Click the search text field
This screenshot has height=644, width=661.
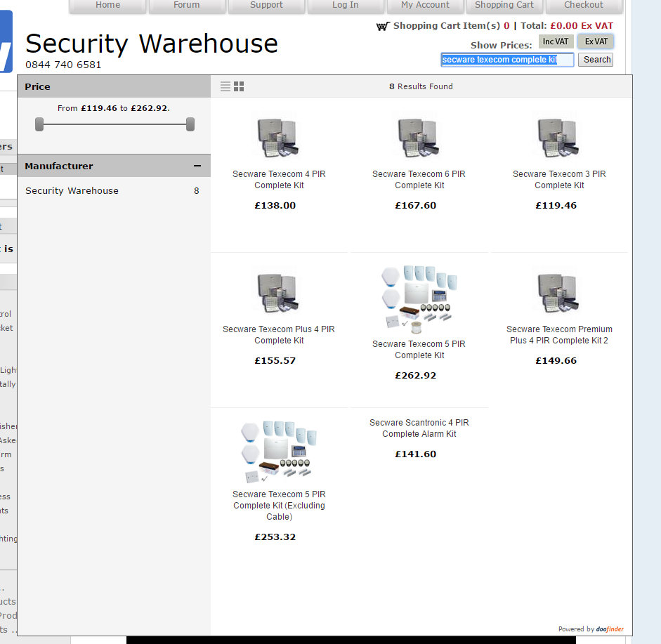tap(506, 60)
